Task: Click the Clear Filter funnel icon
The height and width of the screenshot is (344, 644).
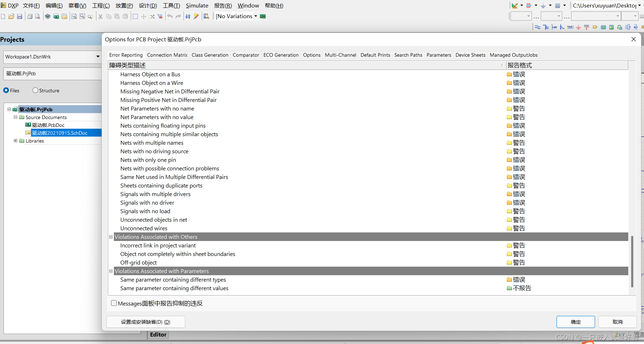Action: [160, 16]
